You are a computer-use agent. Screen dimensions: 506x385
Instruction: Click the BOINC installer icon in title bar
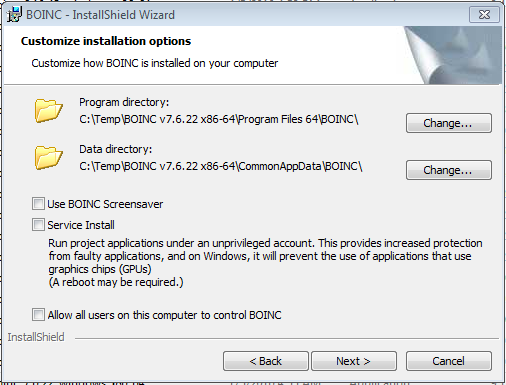[14, 15]
